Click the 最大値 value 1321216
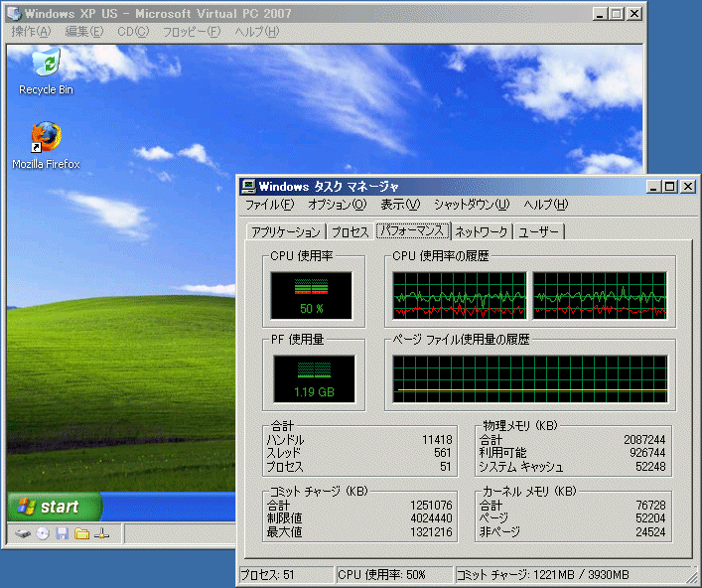This screenshot has height=588, width=702. (x=431, y=532)
